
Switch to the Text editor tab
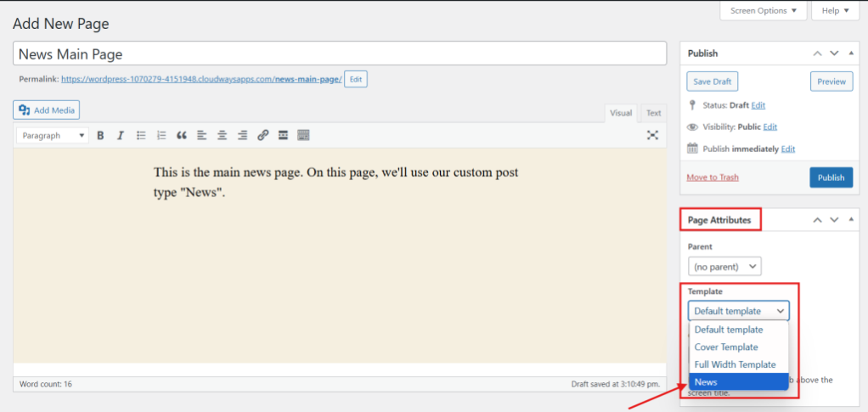pyautogui.click(x=653, y=113)
